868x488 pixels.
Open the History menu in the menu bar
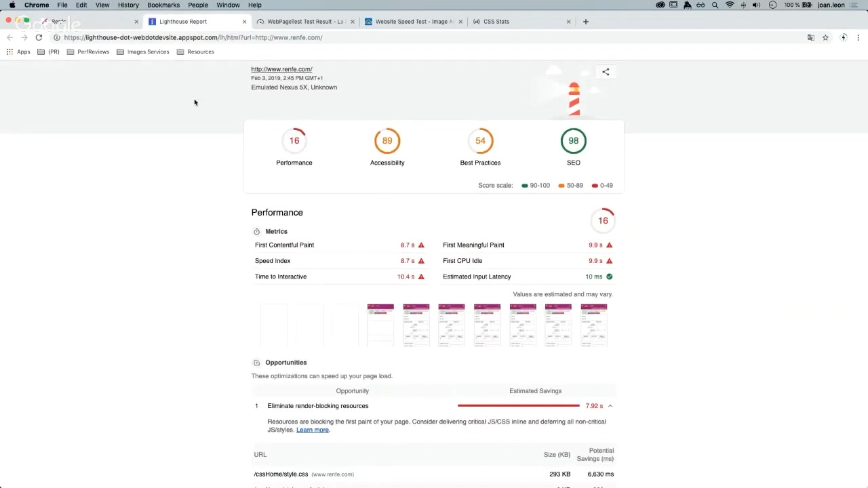[x=128, y=5]
